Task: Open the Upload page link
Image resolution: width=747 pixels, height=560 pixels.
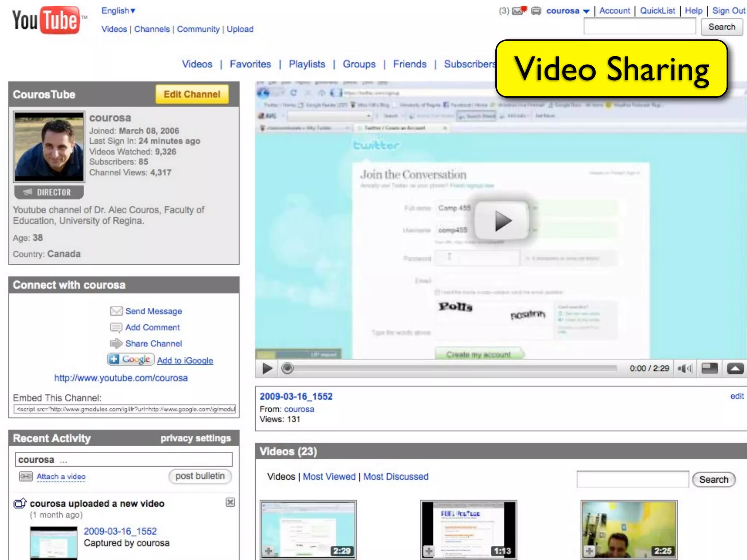Action: [240, 29]
